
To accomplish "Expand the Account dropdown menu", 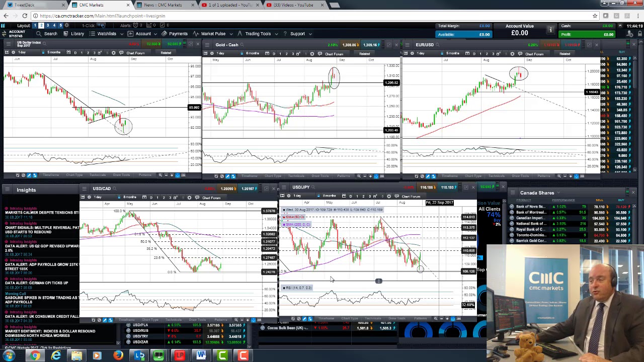I will (x=142, y=34).
